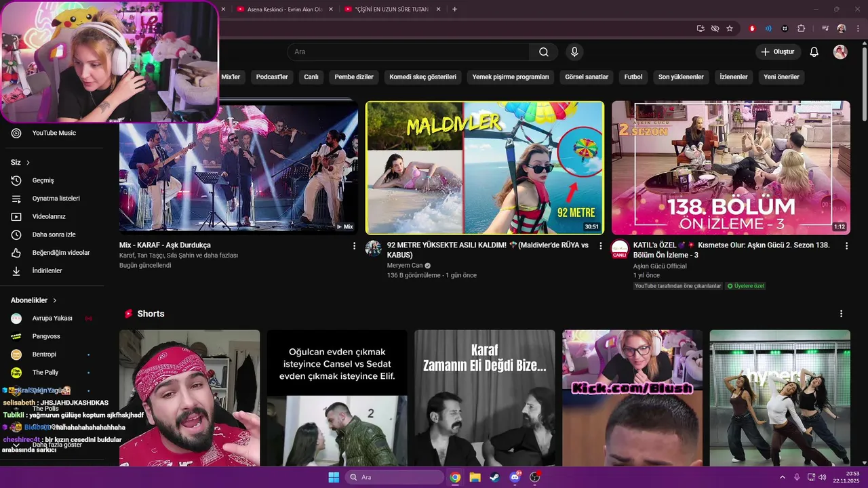The image size is (868, 488).
Task: Select the Futbol filter chip
Action: tap(633, 77)
